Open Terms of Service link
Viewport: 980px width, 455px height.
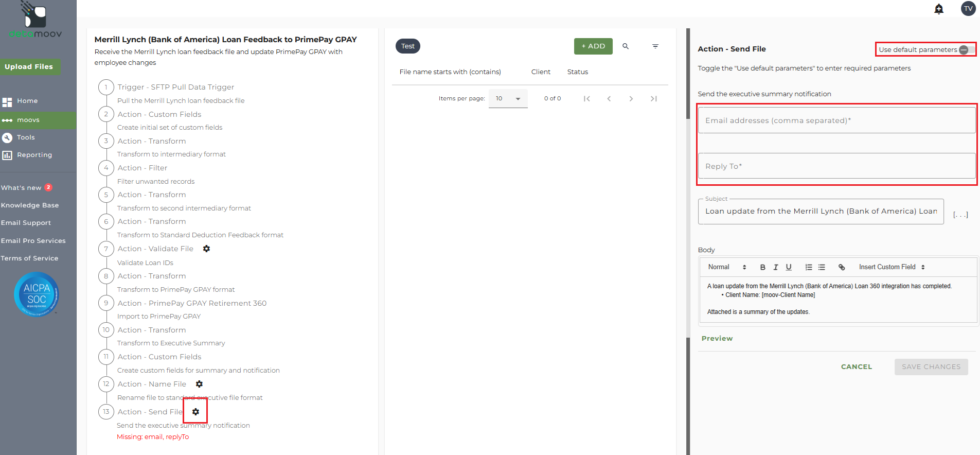point(29,258)
